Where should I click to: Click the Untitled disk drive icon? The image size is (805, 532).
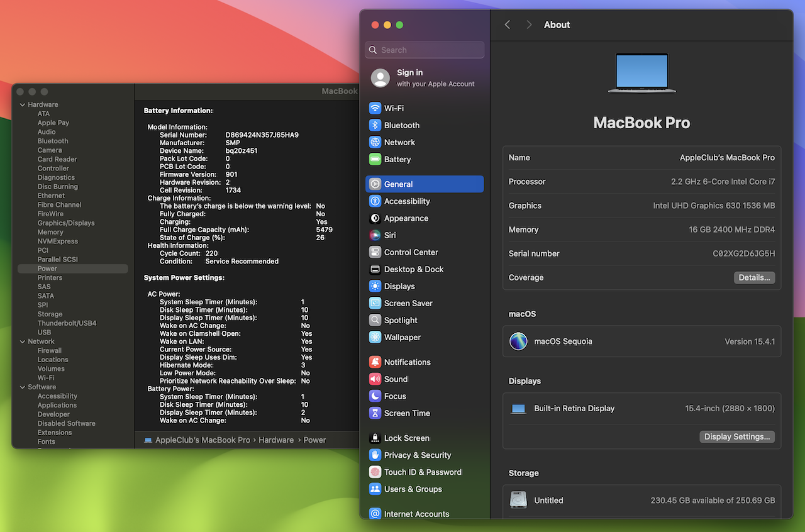point(518,501)
